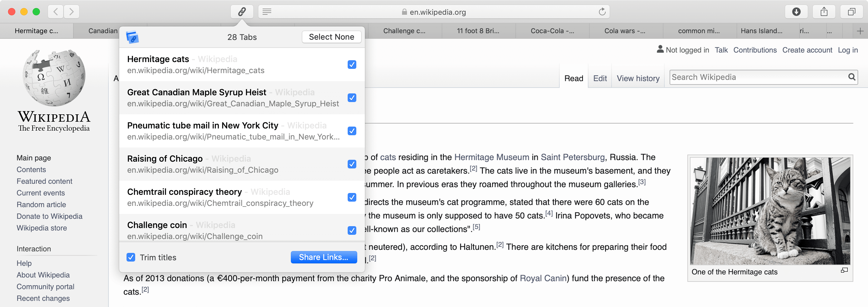
Task: Show all tabs overview icon
Action: [851, 12]
